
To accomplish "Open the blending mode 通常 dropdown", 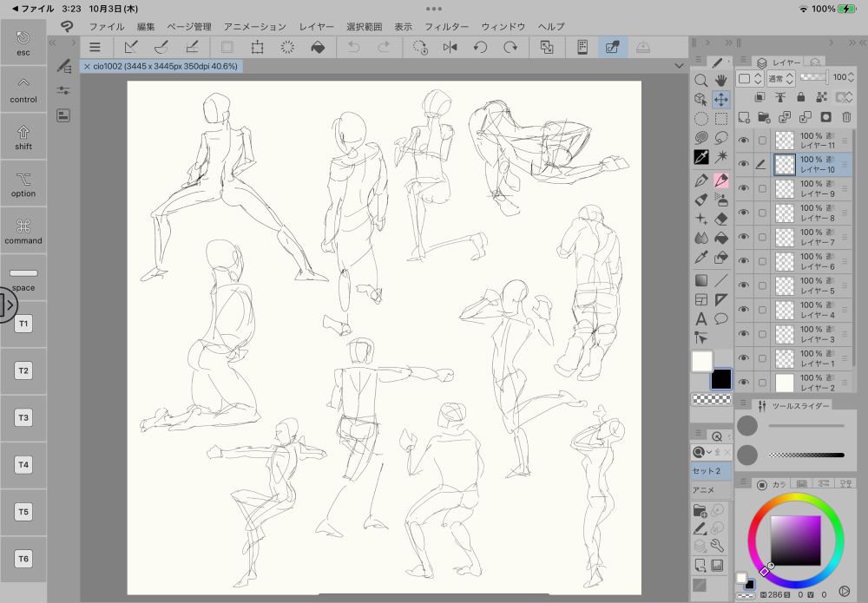I will pos(779,78).
